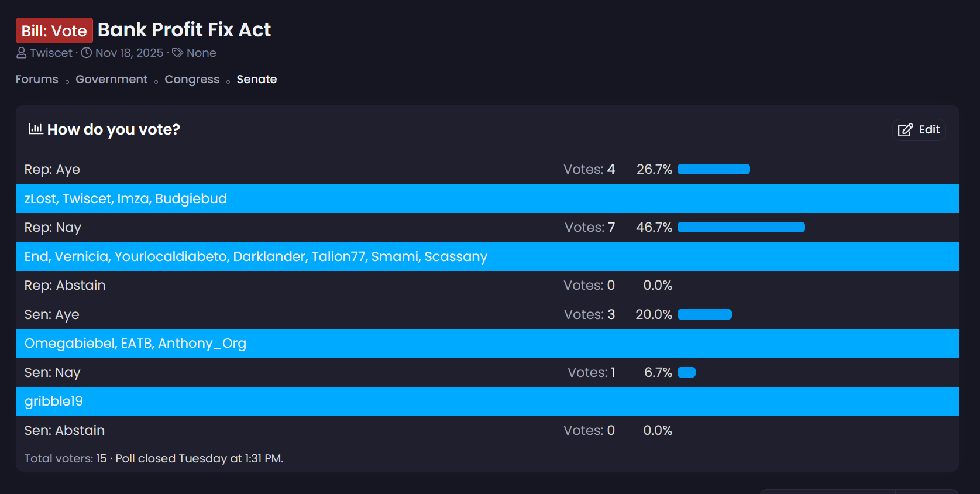Viewport: 980px width, 494px height.
Task: Click the Bank Profit Fix Act title
Action: (184, 30)
